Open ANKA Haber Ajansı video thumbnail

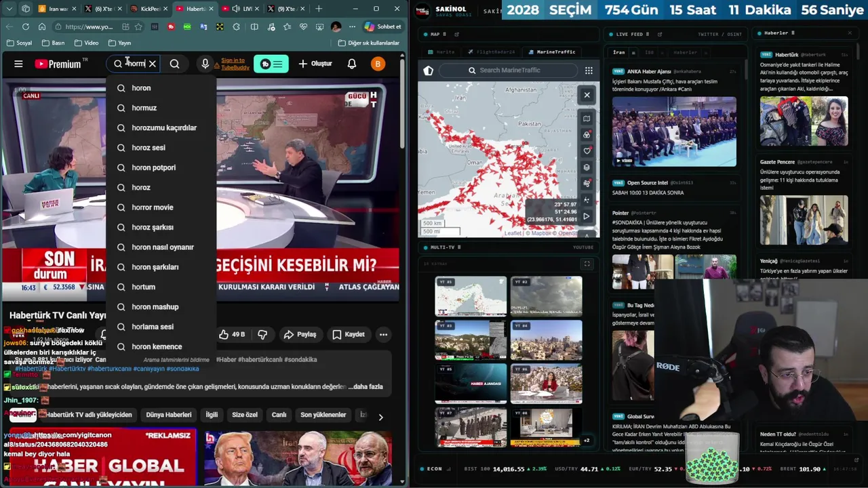(674, 131)
